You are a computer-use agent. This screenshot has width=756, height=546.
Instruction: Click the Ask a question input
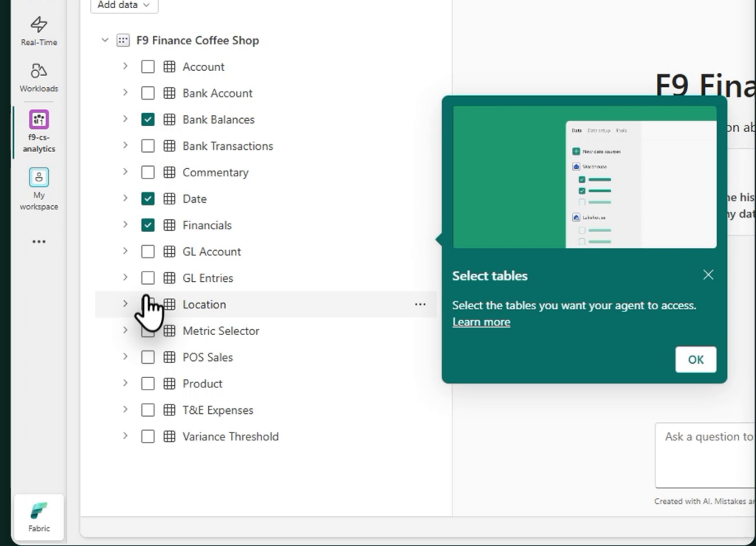click(705, 455)
